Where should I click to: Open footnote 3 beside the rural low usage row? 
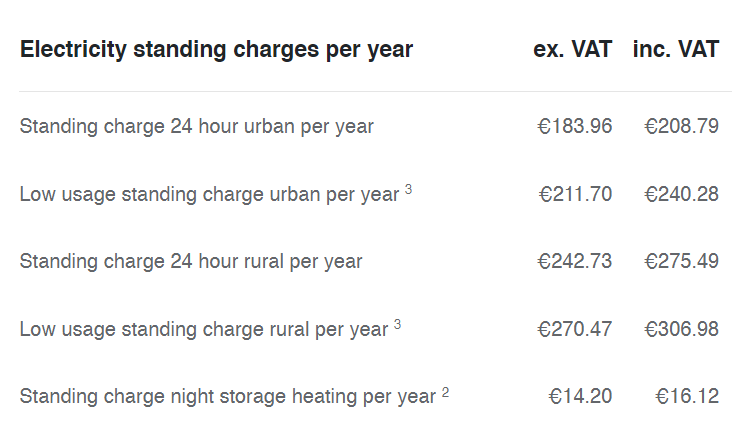pyautogui.click(x=397, y=324)
